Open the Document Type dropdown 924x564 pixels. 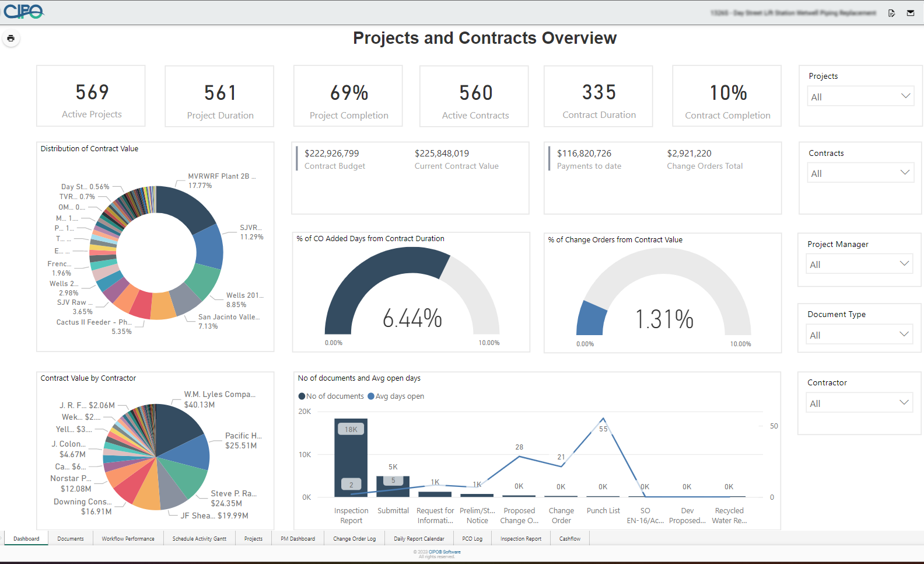tap(859, 335)
